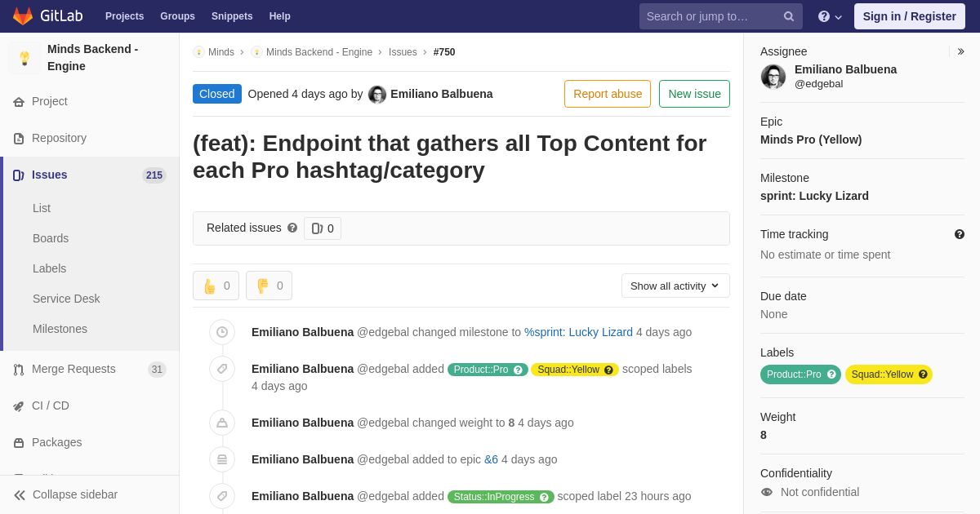980x514 pixels.
Task: Click the Packages sidebar icon
Action: point(19,443)
